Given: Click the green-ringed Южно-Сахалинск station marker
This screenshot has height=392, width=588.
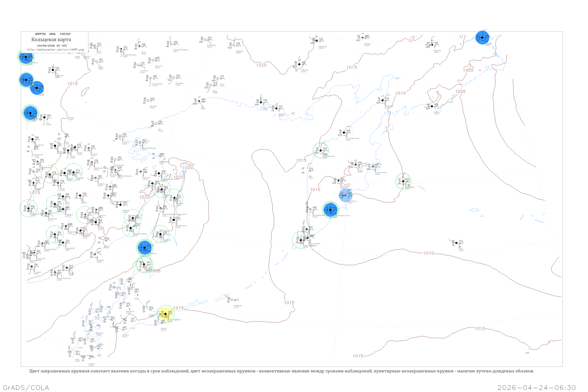Looking at the screenshot, I should click(144, 264).
